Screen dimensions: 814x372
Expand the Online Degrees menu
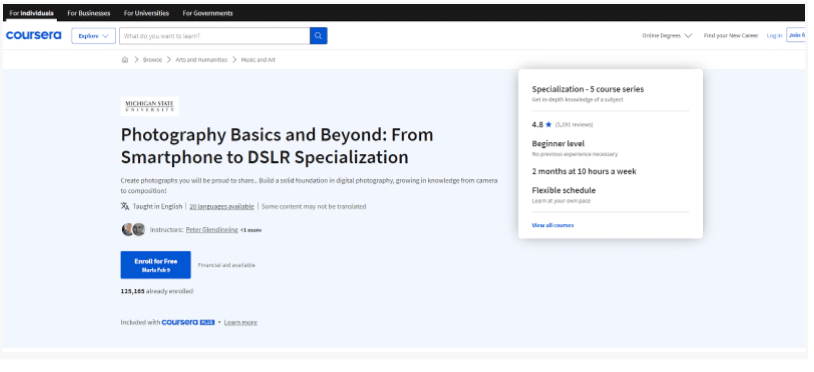(x=667, y=36)
